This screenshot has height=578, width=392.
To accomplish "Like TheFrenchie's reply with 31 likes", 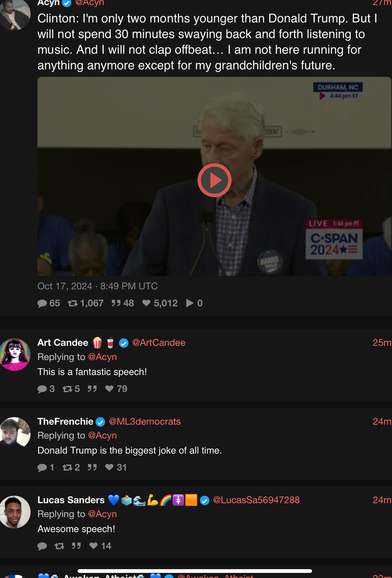I will pos(116,468).
